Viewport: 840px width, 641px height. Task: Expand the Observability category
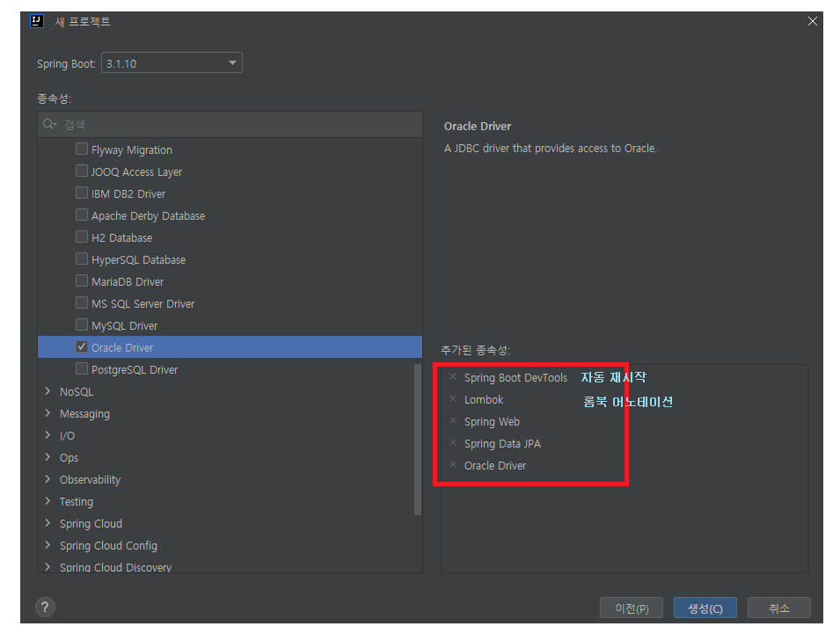click(x=47, y=479)
